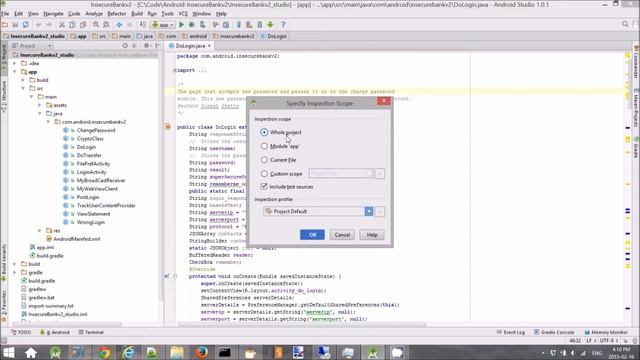Viewport: 640px width, 360px height.
Task: Open the Build menu
Action: pos(137,14)
